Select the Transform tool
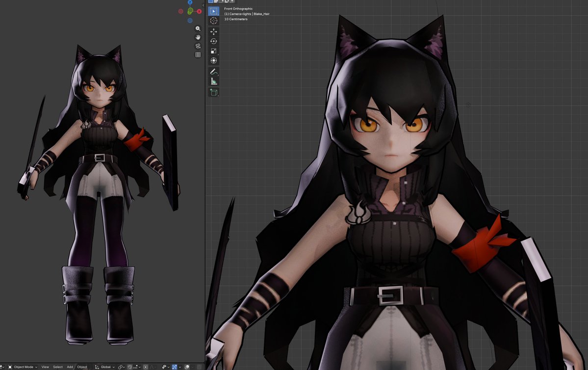The height and width of the screenshot is (370, 588). (x=214, y=60)
